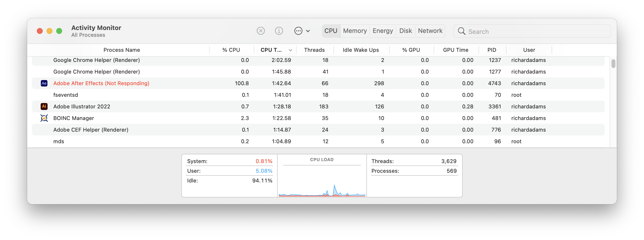
Task: Open the more options (ellipsis) menu
Action: tap(298, 31)
